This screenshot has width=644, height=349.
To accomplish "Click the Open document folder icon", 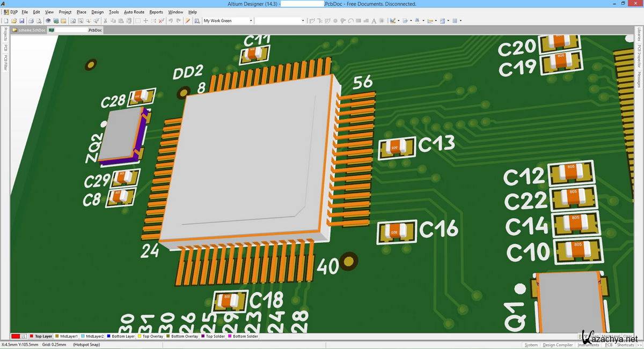I will pyautogui.click(x=13, y=21).
